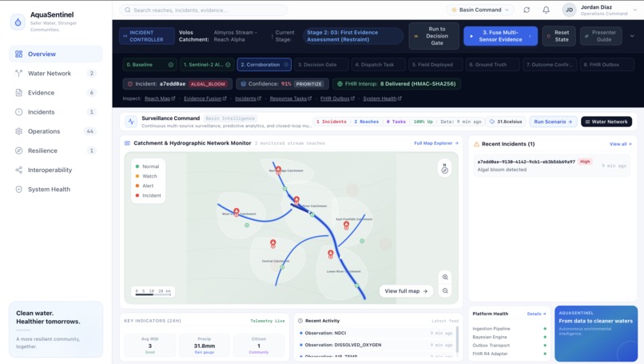The image size is (644, 364).
Task: Click the Reset State button
Action: point(559,36)
